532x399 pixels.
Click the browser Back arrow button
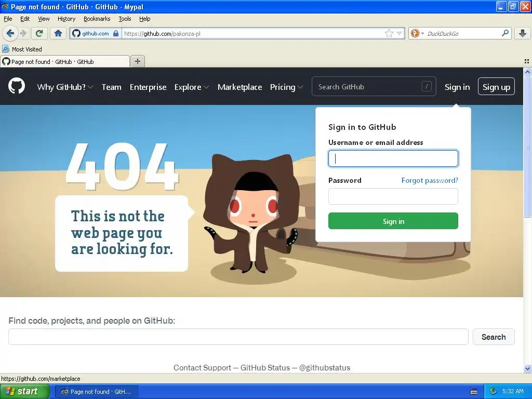tap(10, 33)
